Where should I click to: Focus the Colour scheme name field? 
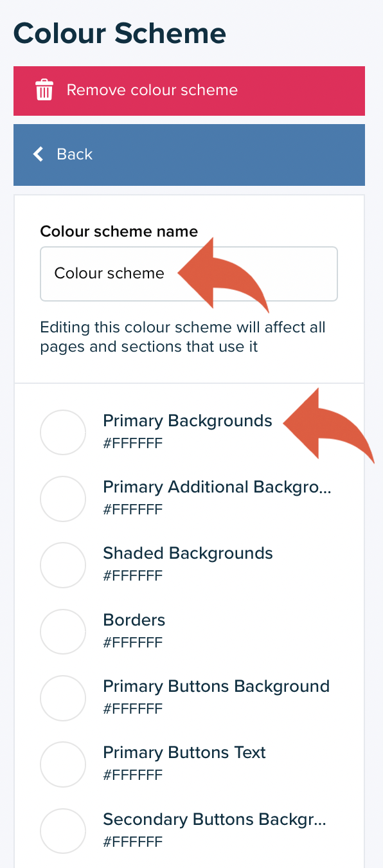click(189, 274)
